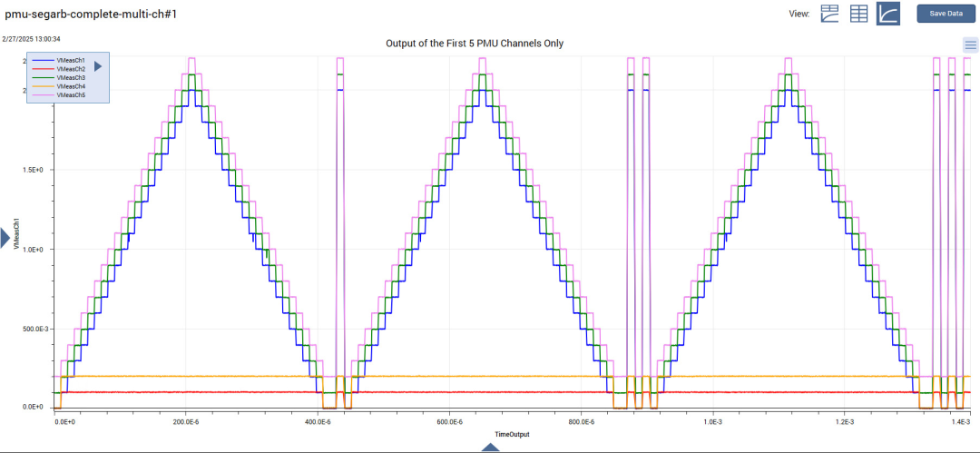This screenshot has width=980, height=453.
Task: Click the 1.0E-3 x-axis tick
Action: [x=712, y=422]
